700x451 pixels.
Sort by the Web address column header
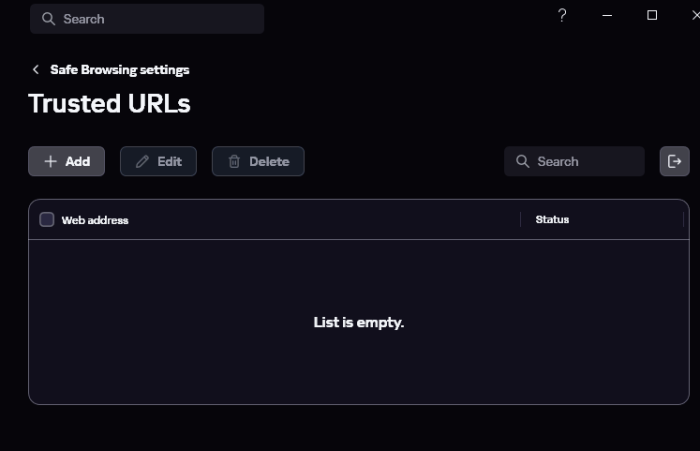(95, 220)
